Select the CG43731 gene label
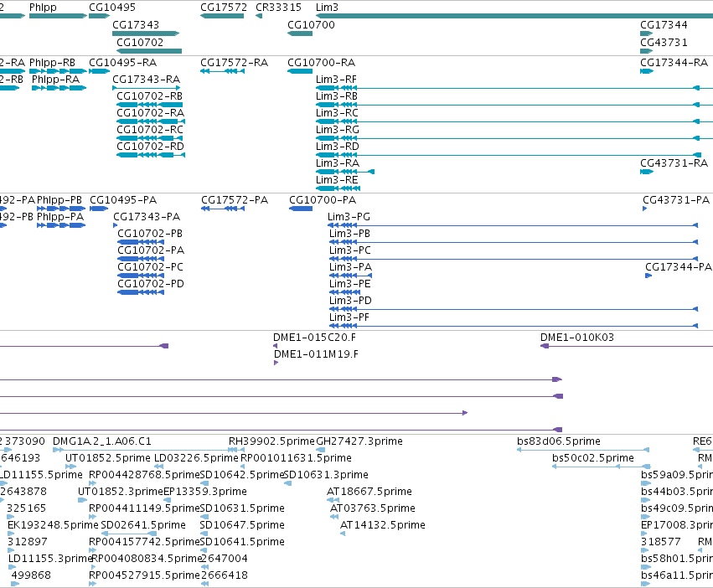 664,42
